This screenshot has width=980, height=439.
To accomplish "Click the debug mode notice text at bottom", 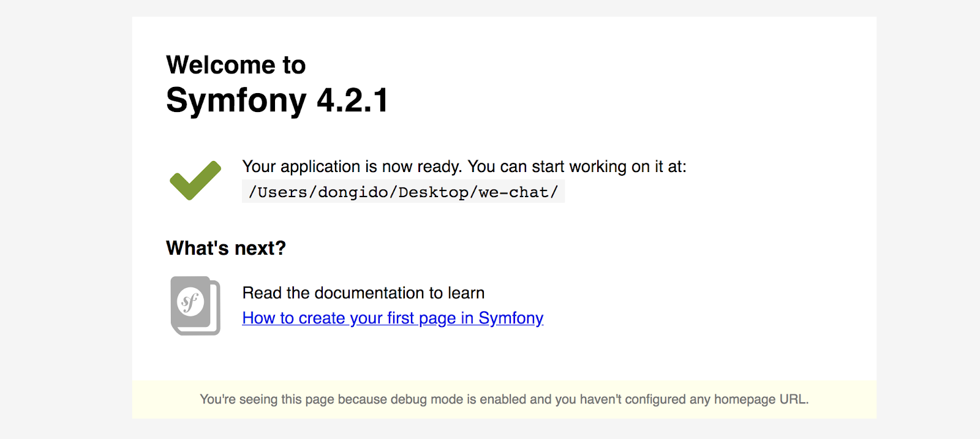I will click(x=504, y=399).
